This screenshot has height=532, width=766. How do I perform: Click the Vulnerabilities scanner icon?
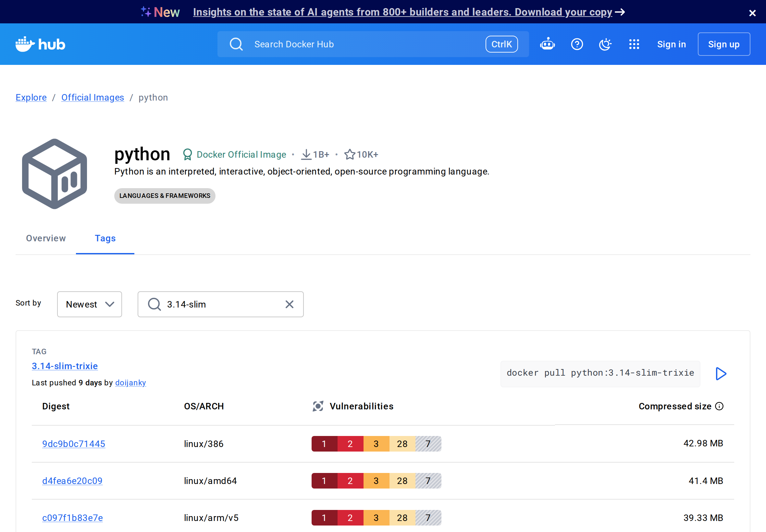tap(318, 406)
